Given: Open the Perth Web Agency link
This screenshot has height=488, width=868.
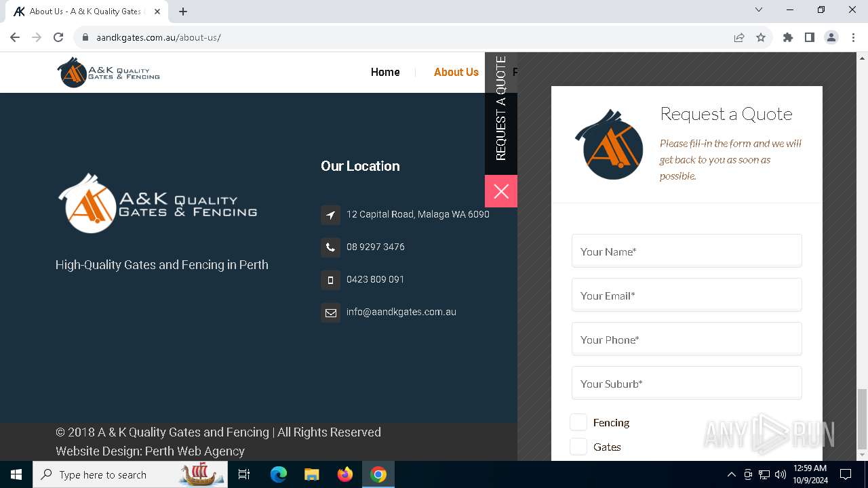Looking at the screenshot, I should (x=195, y=451).
